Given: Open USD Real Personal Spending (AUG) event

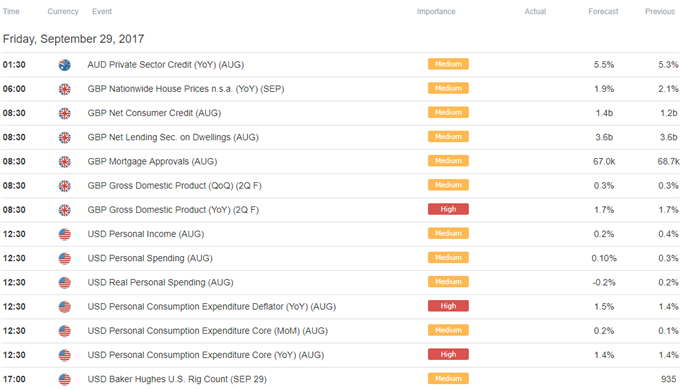Looking at the screenshot, I should (160, 283).
